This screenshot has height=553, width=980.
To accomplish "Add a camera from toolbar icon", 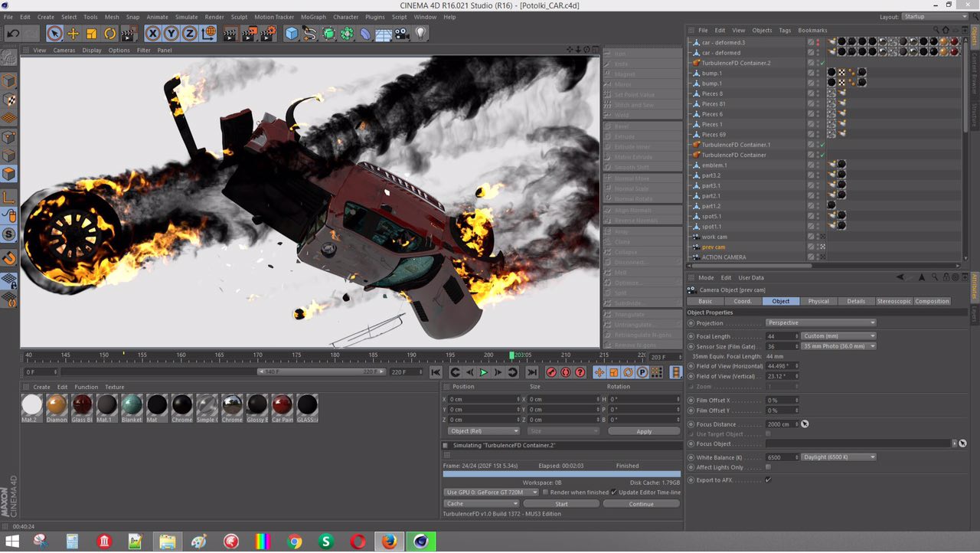I will pos(402,33).
